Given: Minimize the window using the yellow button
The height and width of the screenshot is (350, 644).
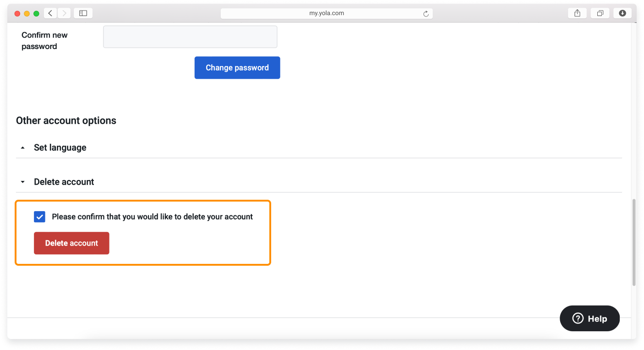Looking at the screenshot, I should click(27, 13).
